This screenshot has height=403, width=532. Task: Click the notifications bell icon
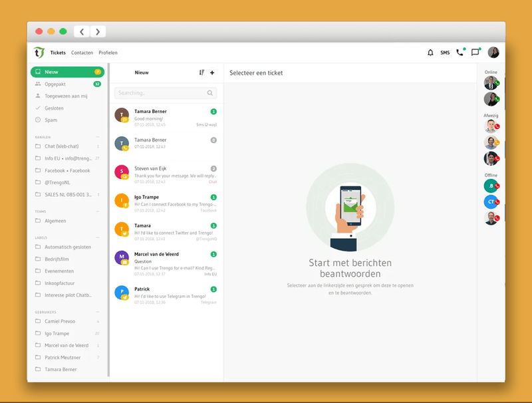pyautogui.click(x=430, y=53)
